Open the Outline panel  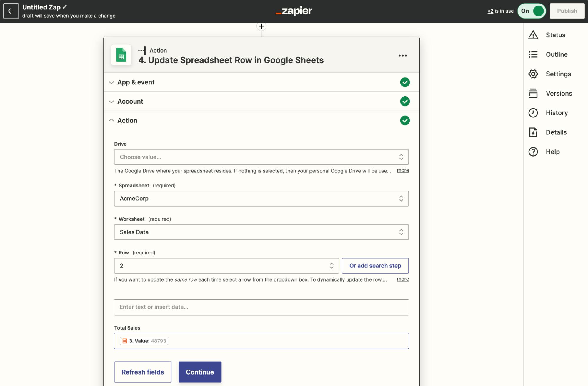coord(557,54)
